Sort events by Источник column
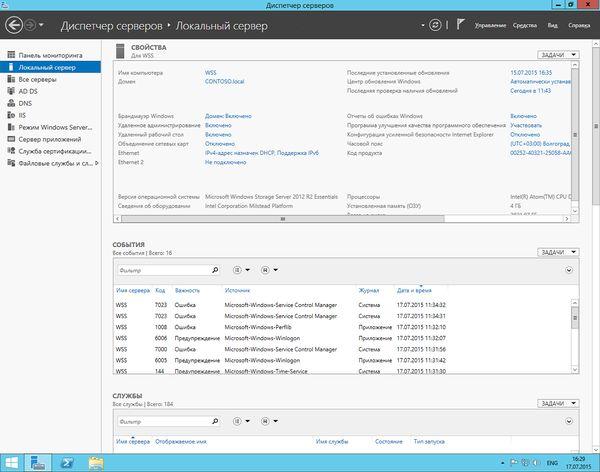This screenshot has width=600, height=472. click(x=237, y=291)
